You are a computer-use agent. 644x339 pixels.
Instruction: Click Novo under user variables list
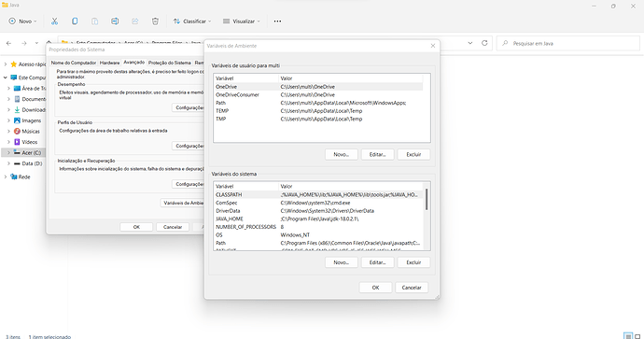[342, 154]
